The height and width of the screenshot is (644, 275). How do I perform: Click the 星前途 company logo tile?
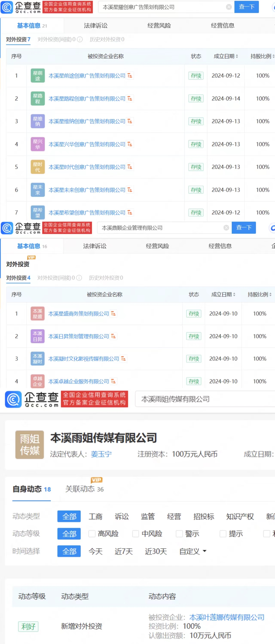click(38, 76)
